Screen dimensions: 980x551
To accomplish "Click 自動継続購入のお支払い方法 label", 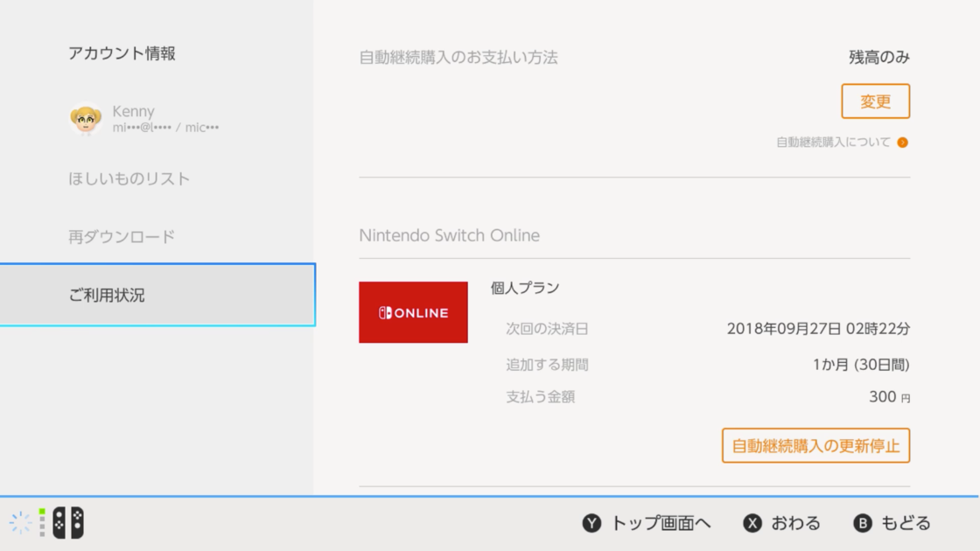I will [x=458, y=58].
